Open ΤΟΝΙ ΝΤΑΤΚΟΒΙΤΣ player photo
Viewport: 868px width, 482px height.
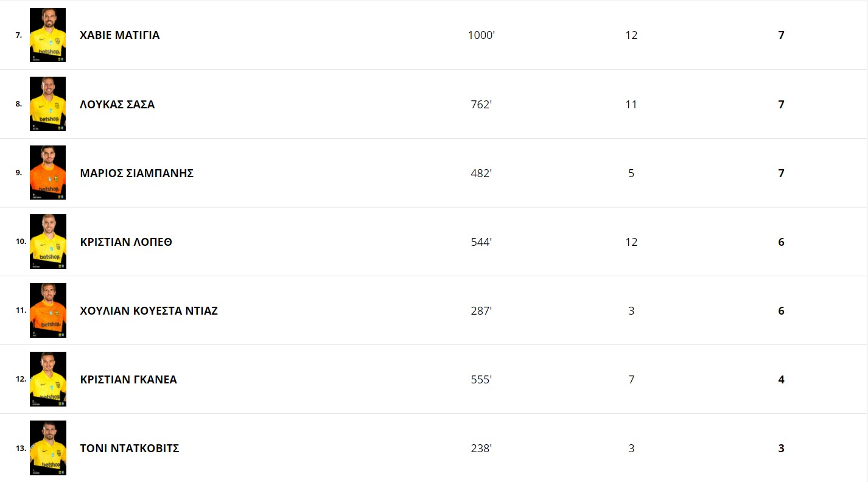(x=47, y=448)
